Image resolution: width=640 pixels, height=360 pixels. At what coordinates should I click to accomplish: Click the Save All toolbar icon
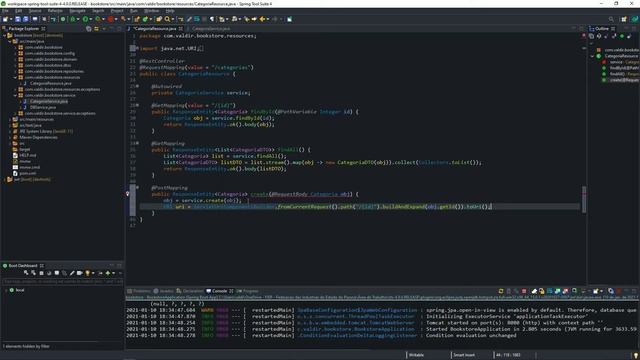click(x=25, y=19)
